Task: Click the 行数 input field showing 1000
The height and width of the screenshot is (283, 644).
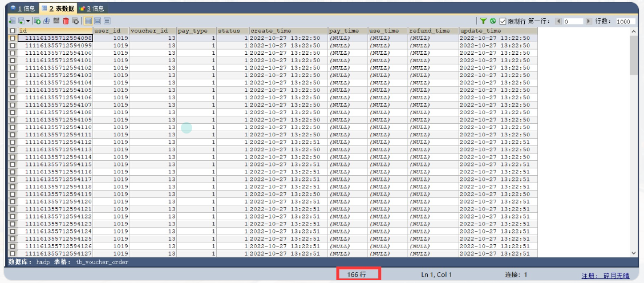Action: 626,21
